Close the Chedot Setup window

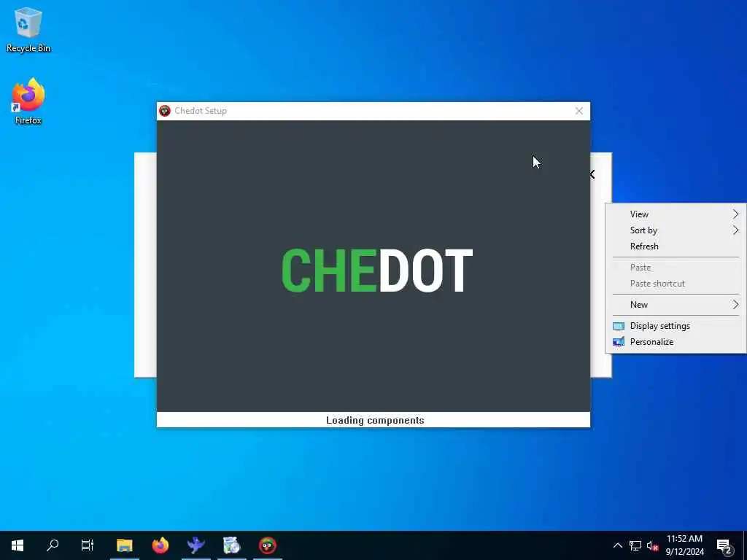578,111
